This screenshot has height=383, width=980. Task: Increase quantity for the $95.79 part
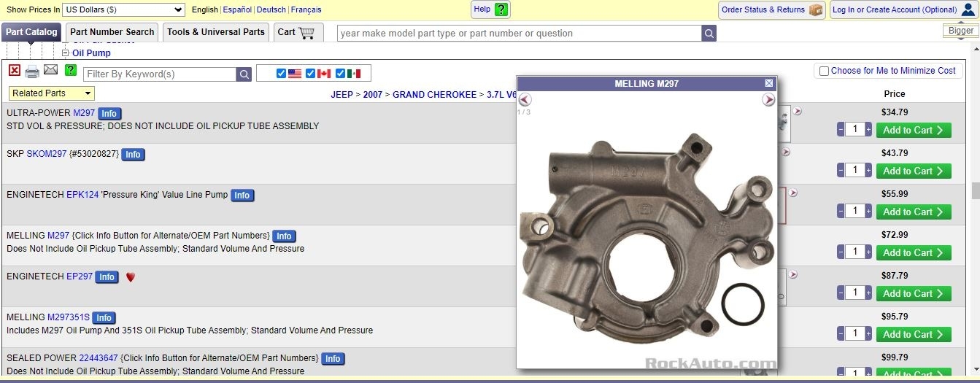(x=868, y=334)
